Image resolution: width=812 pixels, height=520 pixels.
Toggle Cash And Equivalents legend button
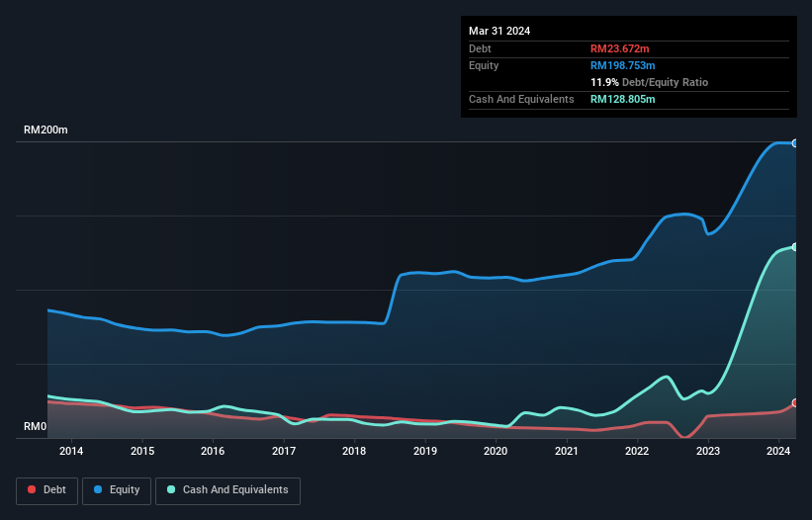227,490
